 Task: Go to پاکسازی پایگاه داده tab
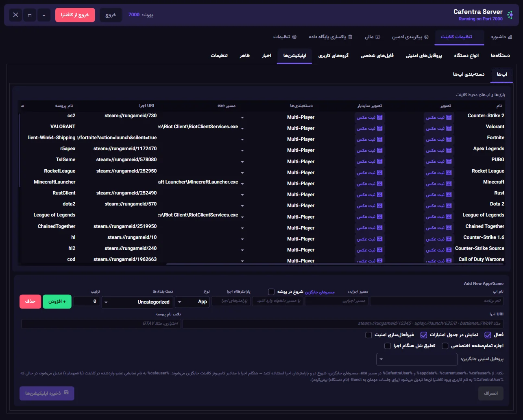pyautogui.click(x=330, y=37)
